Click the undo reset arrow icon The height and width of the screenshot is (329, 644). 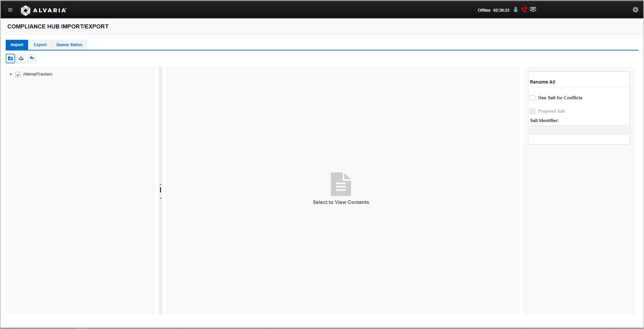coord(31,59)
